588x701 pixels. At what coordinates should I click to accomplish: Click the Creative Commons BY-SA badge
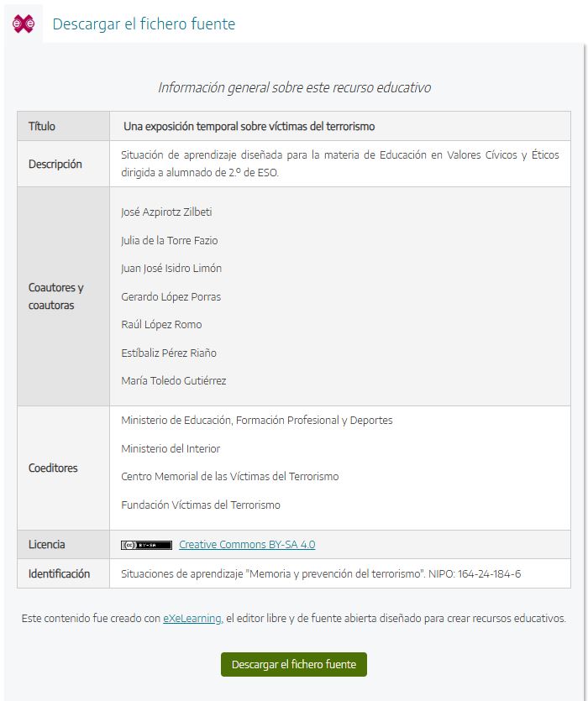(146, 545)
